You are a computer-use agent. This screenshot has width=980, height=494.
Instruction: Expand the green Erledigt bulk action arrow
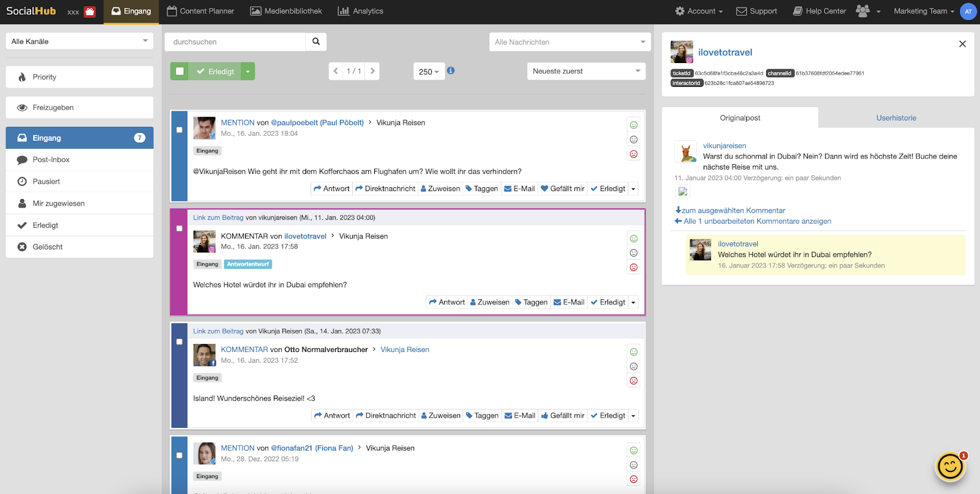247,72
